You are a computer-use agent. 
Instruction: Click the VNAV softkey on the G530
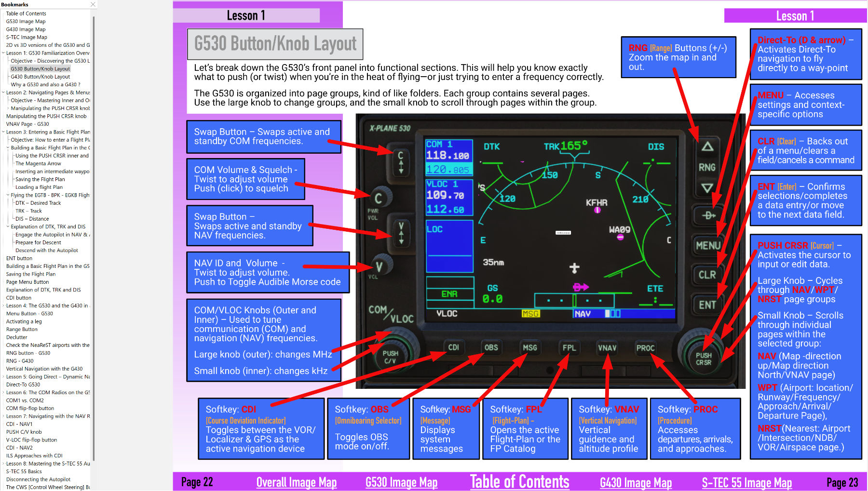pos(607,348)
